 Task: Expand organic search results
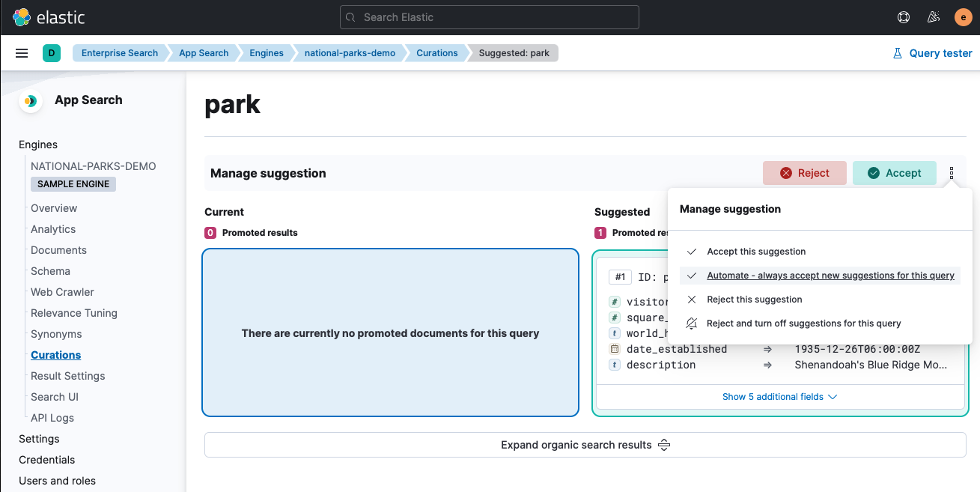pos(585,444)
